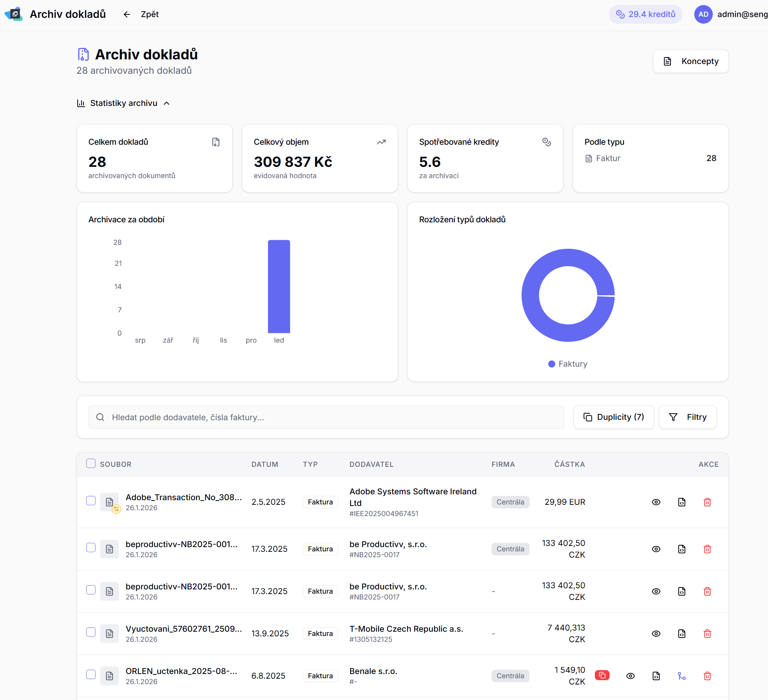Delete the Adobe transaction document
Image resolution: width=768 pixels, height=700 pixels.
click(x=707, y=502)
